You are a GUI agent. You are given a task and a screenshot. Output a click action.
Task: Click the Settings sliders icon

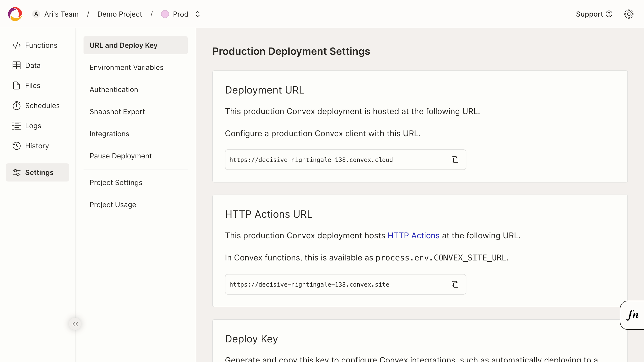coord(17,172)
